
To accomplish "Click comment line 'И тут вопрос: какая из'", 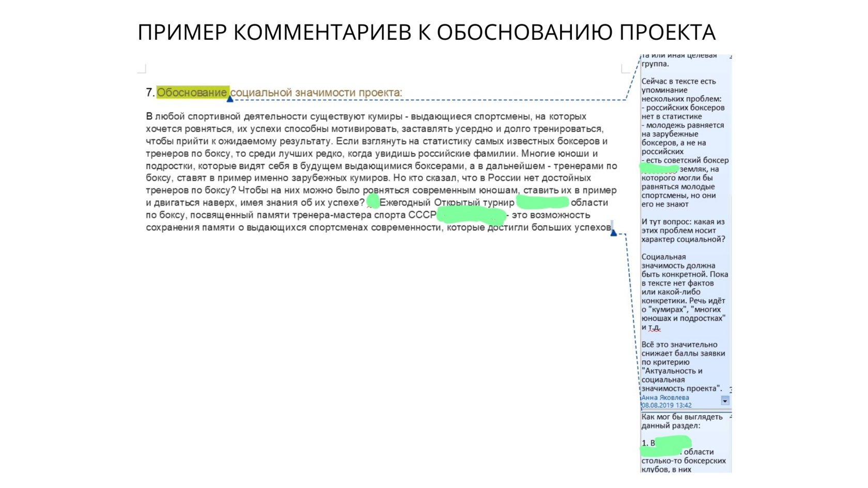I will click(x=683, y=222).
